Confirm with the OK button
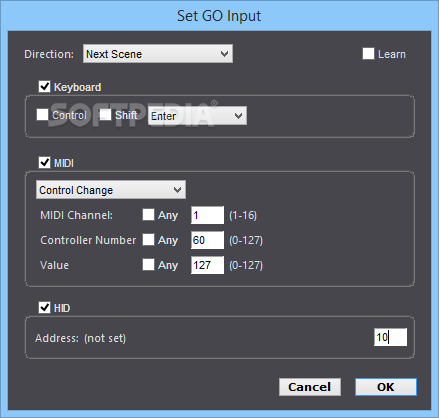Image resolution: width=439 pixels, height=418 pixels. click(x=386, y=387)
